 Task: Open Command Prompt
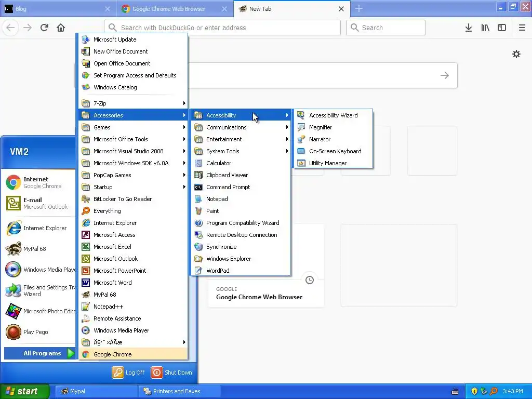pyautogui.click(x=241, y=187)
